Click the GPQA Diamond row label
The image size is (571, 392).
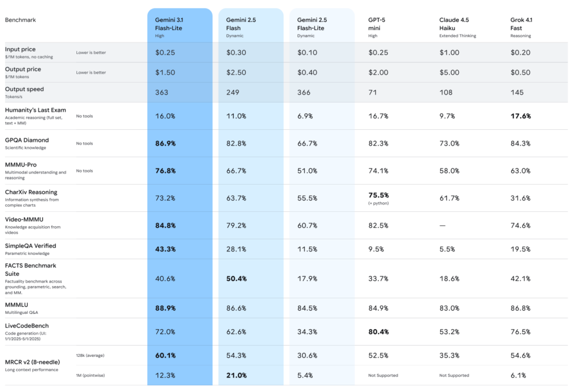[27, 140]
